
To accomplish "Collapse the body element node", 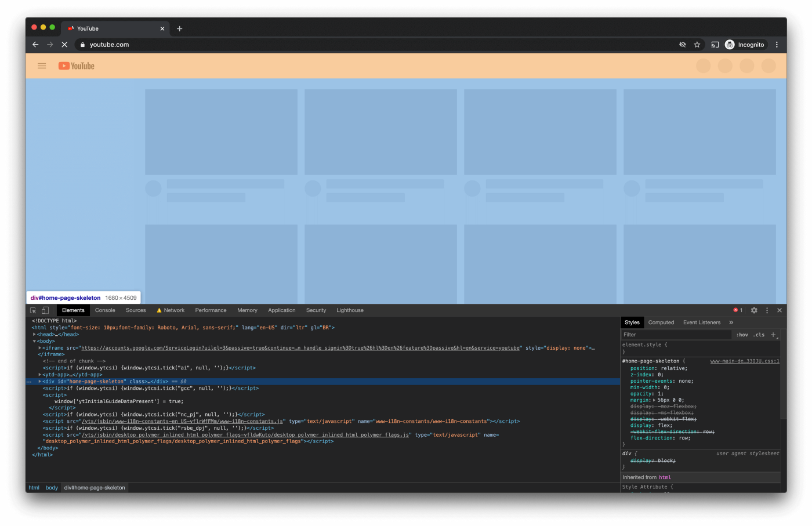I will 34,341.
